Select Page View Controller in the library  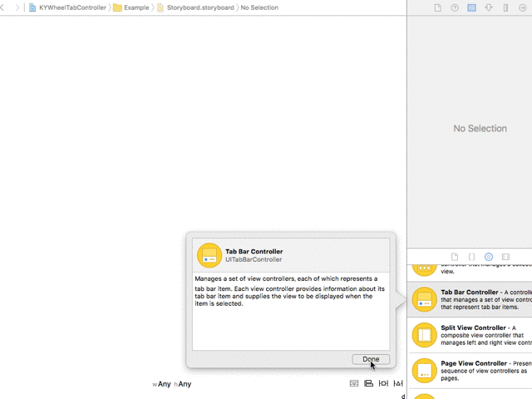tap(470, 371)
